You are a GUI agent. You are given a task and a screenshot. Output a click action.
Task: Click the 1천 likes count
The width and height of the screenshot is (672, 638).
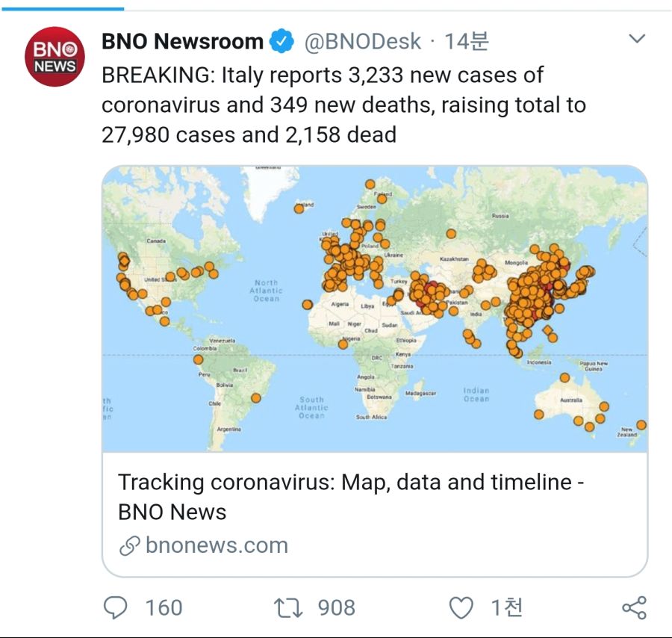[506, 607]
